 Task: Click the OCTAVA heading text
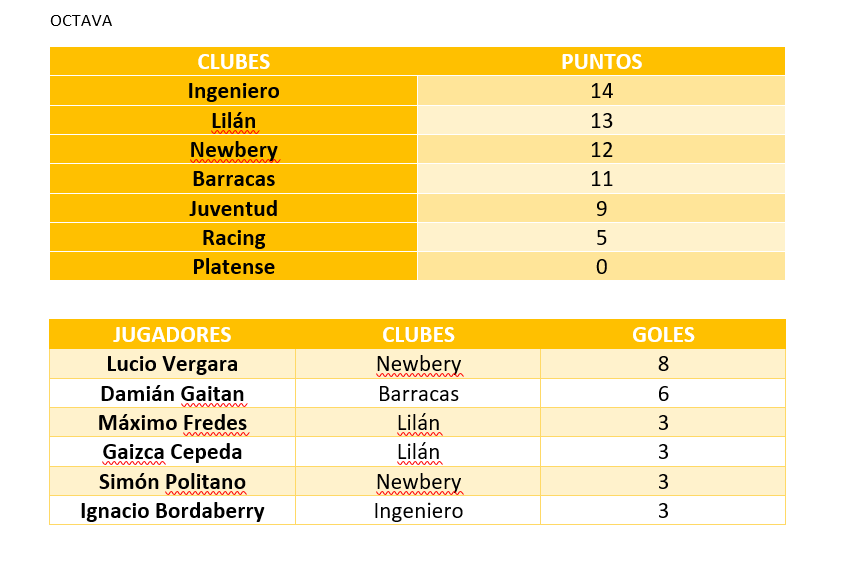pyautogui.click(x=81, y=21)
